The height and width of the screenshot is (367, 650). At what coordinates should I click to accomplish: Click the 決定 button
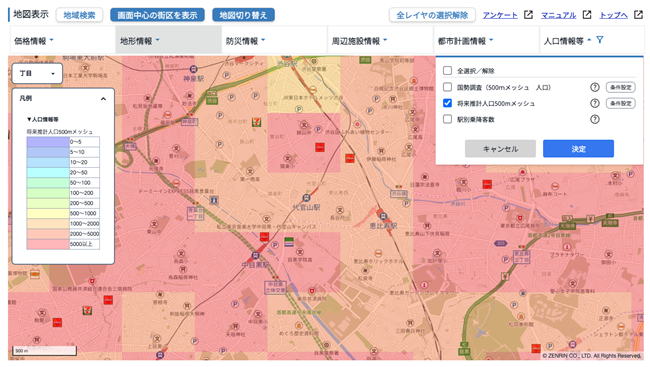pyautogui.click(x=578, y=148)
